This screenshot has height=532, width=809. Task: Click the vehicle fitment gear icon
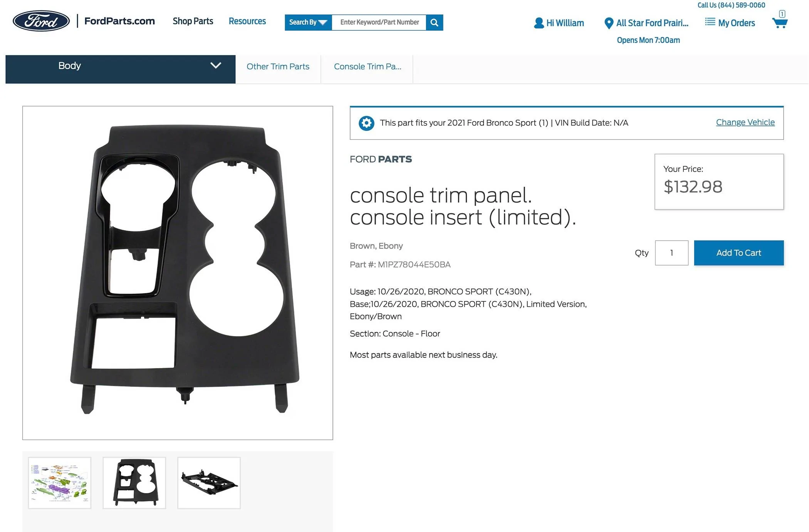pos(366,123)
